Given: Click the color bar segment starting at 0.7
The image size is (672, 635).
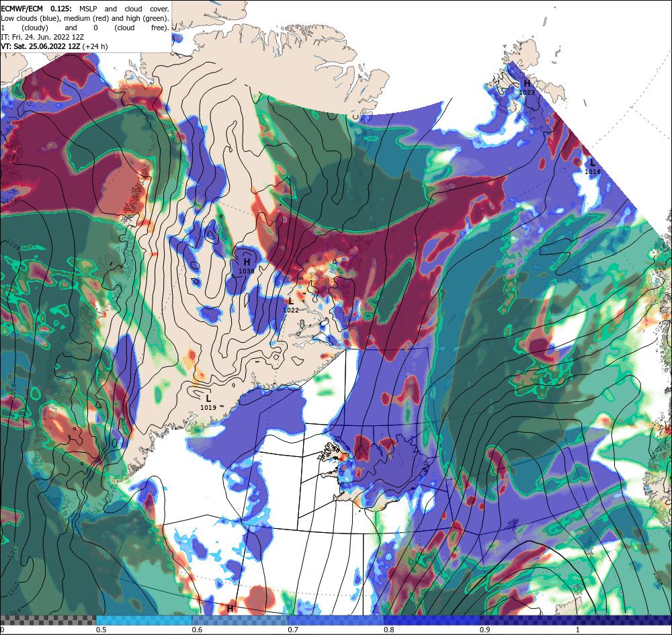Looking at the screenshot, I should point(336,620).
